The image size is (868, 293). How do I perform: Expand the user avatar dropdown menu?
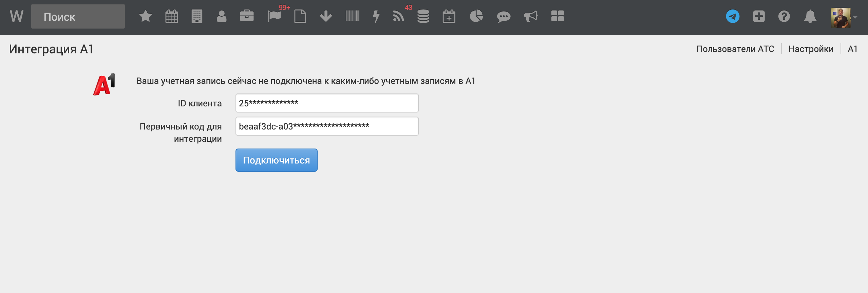tap(844, 17)
